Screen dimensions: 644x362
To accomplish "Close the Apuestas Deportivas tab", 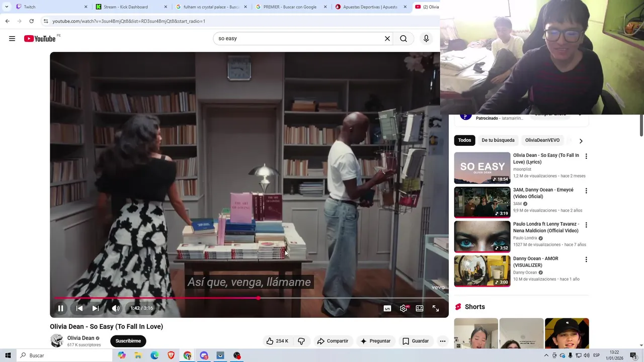I will point(405,7).
